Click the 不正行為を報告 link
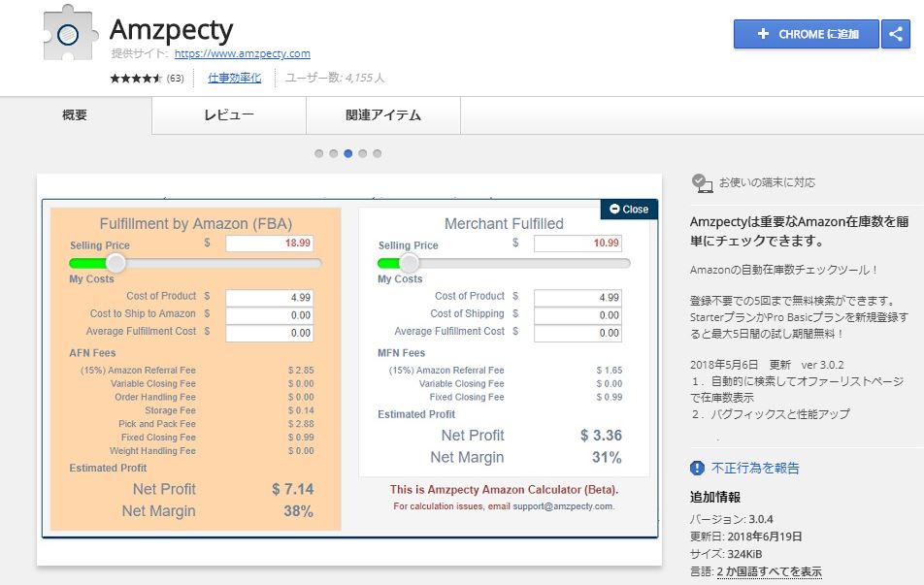This screenshot has height=585, width=924. [x=756, y=468]
